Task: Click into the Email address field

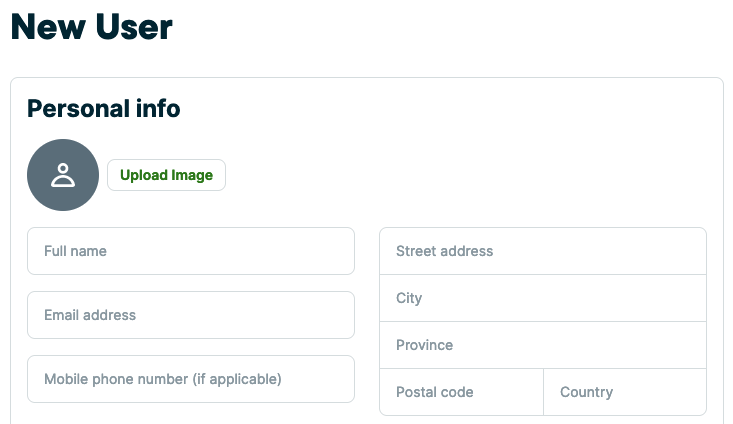Action: coord(190,315)
